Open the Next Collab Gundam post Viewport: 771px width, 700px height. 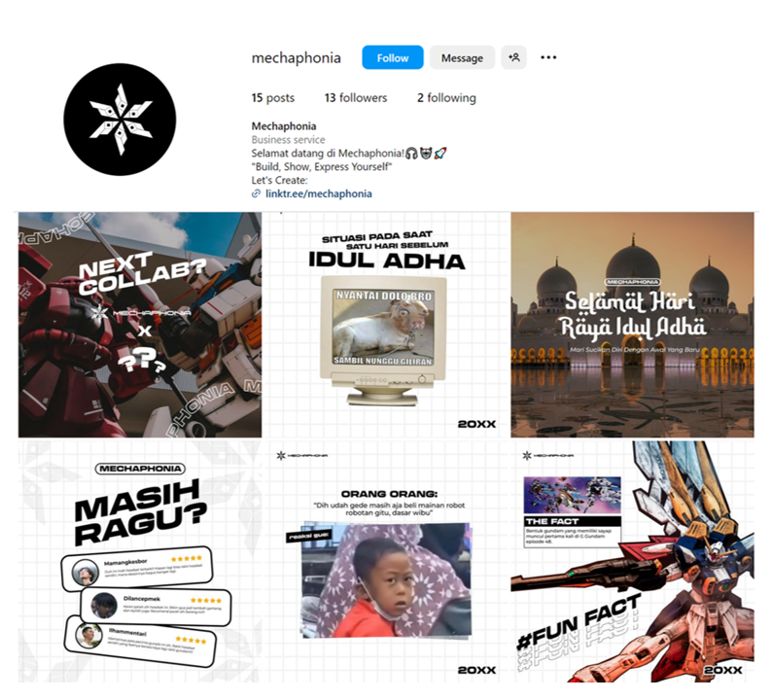click(140, 325)
